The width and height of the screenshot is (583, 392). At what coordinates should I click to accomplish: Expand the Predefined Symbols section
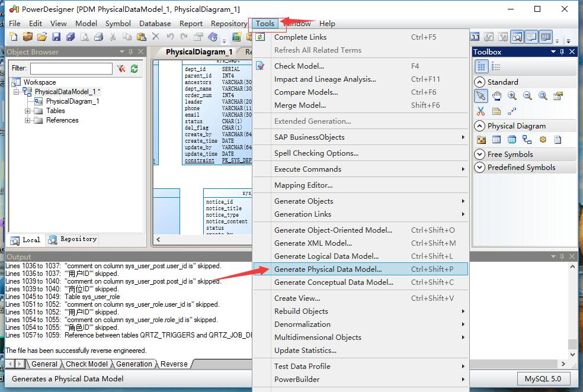[x=480, y=167]
